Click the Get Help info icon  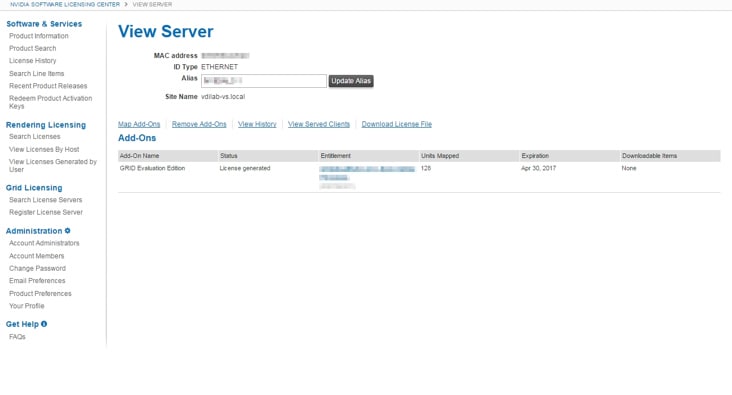coord(44,324)
